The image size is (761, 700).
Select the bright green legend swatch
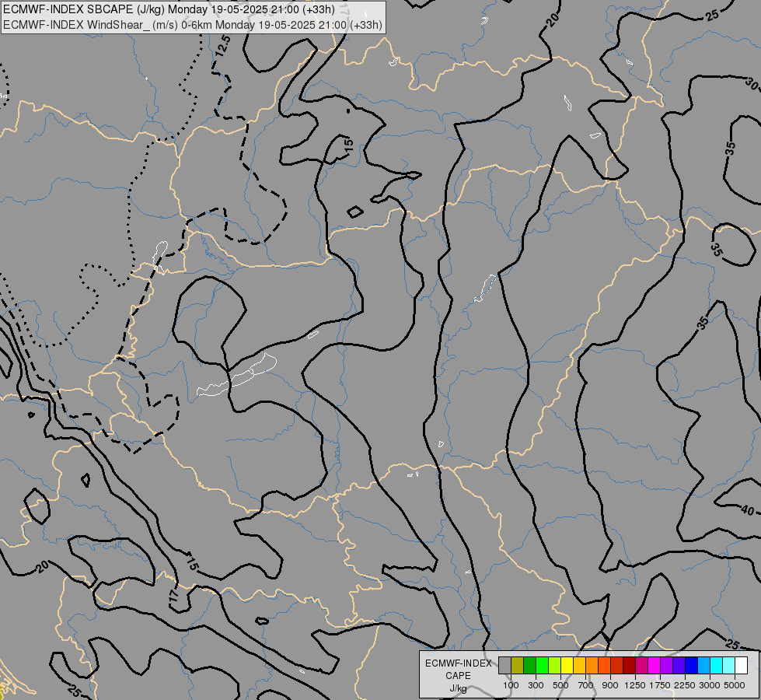point(542,666)
